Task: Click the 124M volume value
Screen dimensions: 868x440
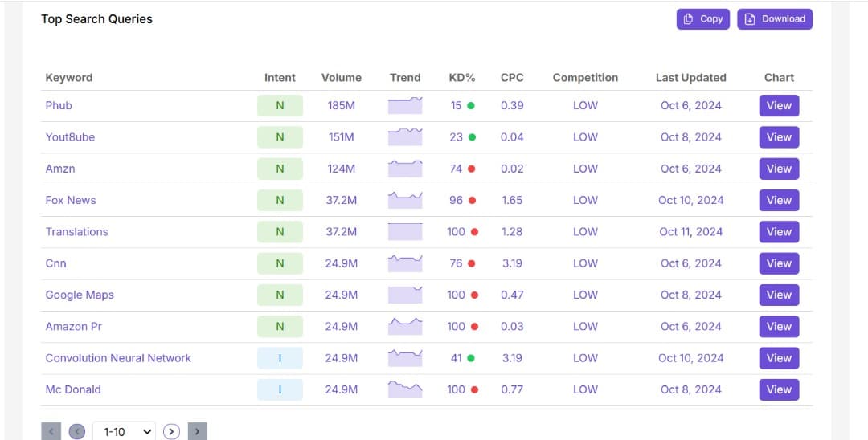Action: [x=342, y=169]
